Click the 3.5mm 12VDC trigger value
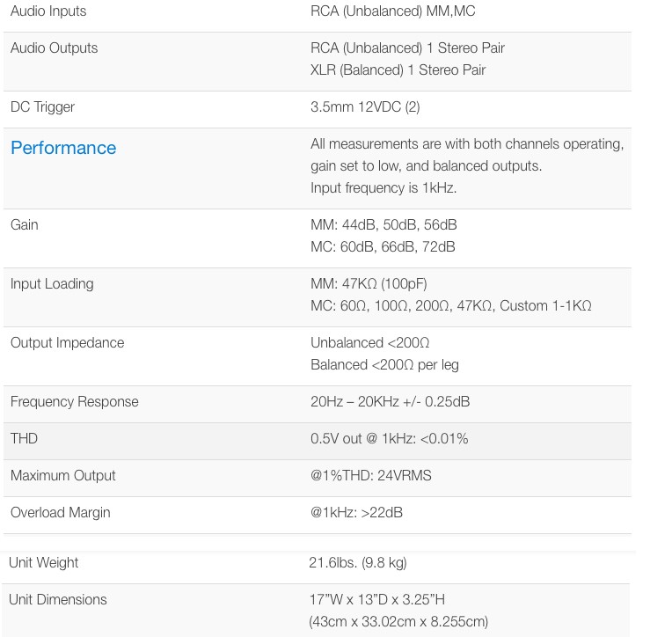 coord(365,107)
